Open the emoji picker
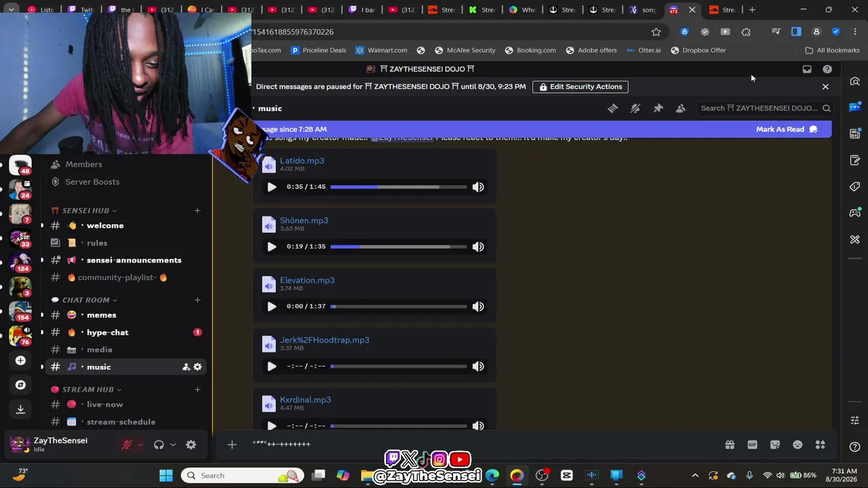 click(x=797, y=445)
